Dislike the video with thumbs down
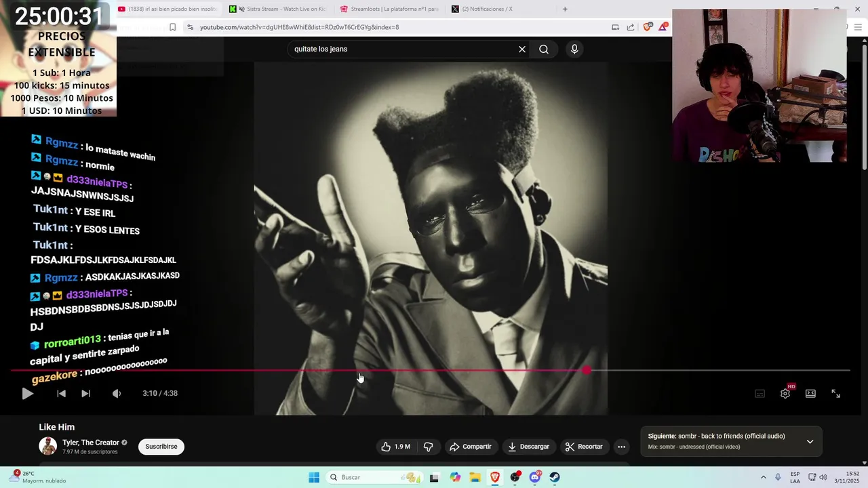 [429, 447]
